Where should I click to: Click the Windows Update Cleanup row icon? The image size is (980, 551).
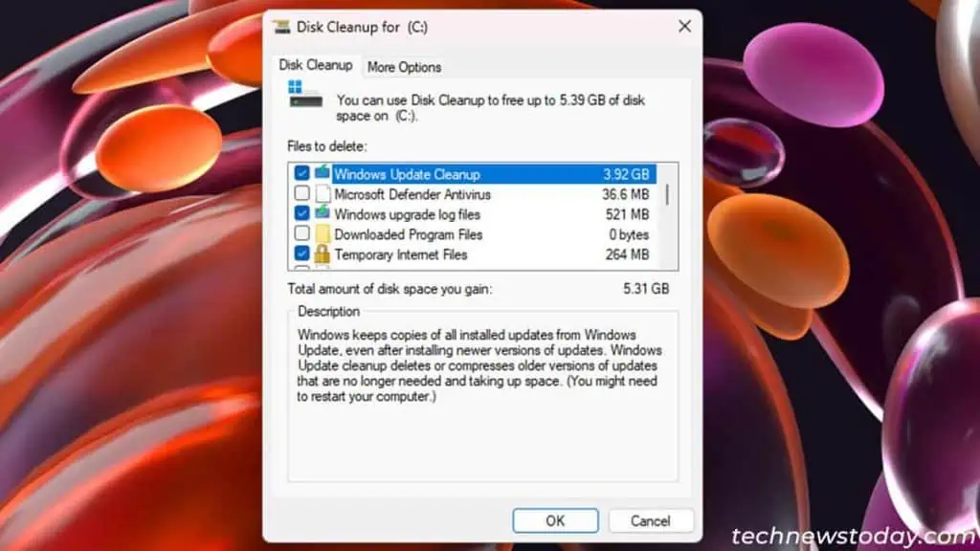(x=322, y=172)
